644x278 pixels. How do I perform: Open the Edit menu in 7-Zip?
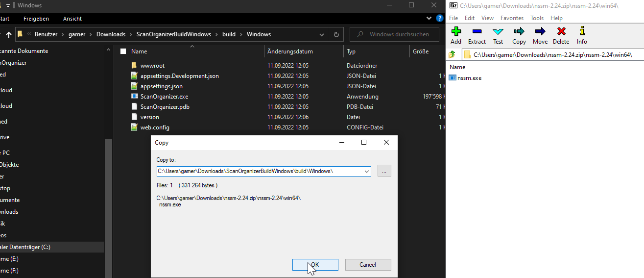[x=470, y=18]
